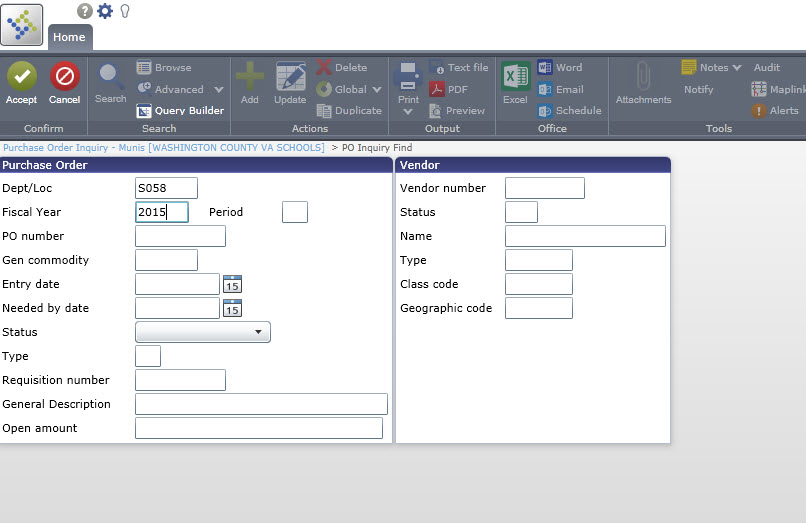The image size is (806, 523).
Task: Open the Browse tool
Action: [x=164, y=67]
